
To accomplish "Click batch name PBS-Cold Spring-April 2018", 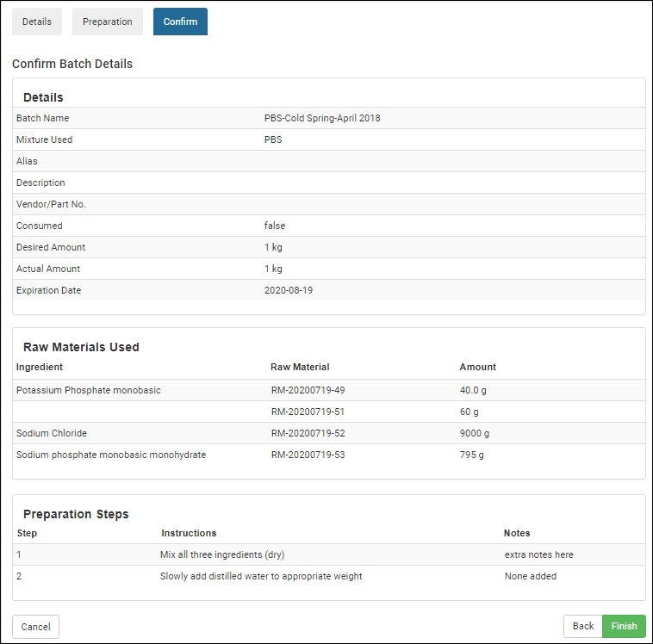I will tap(321, 118).
